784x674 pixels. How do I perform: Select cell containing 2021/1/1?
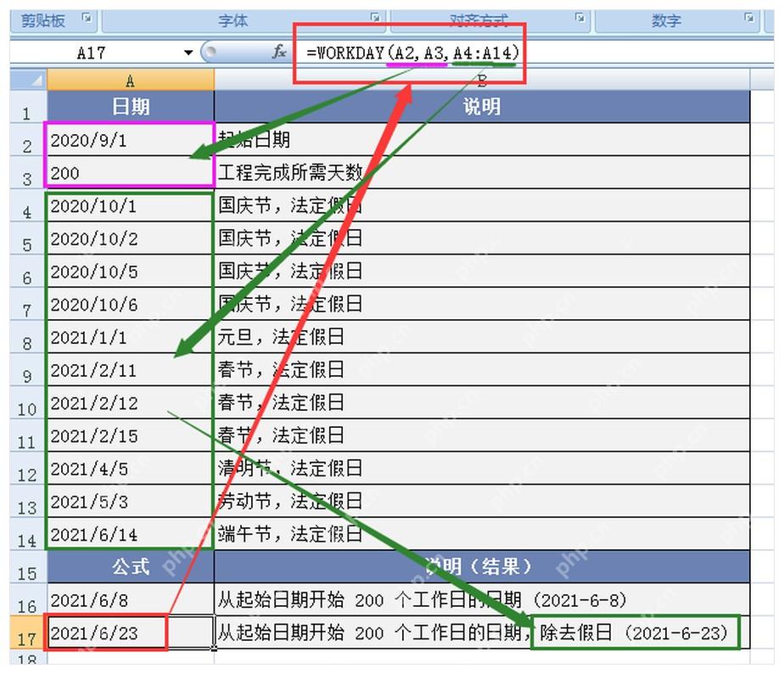tap(131, 337)
